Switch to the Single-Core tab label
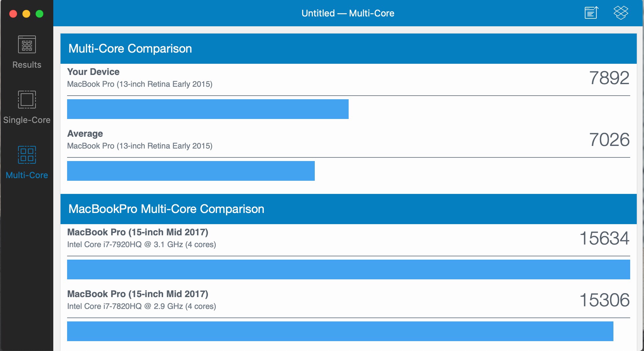Image resolution: width=644 pixels, height=351 pixels. click(x=27, y=120)
